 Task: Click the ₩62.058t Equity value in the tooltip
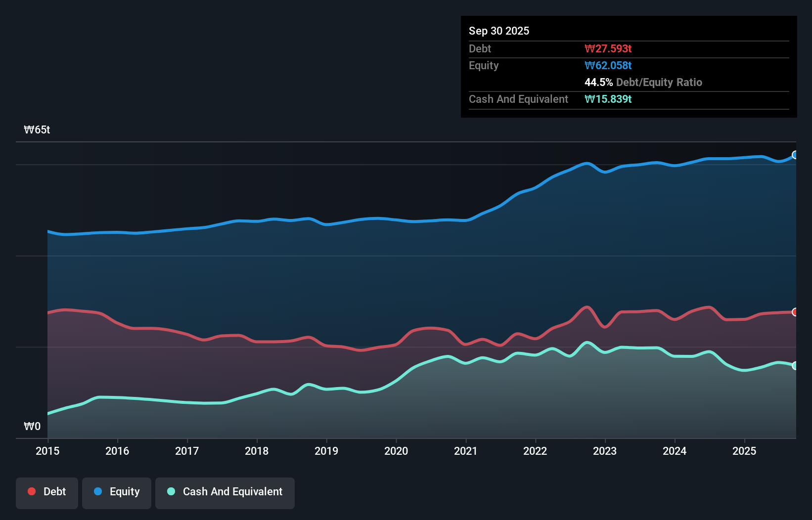click(x=608, y=65)
